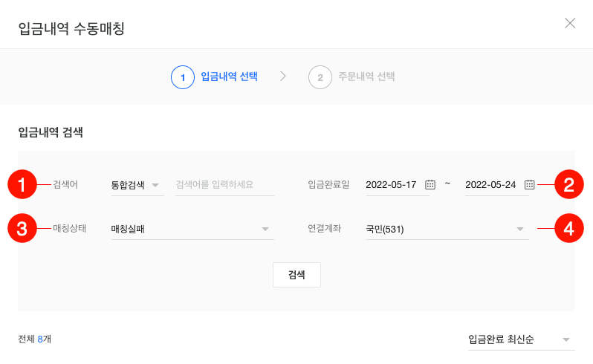Click the red annotation marker 4
This screenshot has height=364, width=593.
tap(569, 228)
